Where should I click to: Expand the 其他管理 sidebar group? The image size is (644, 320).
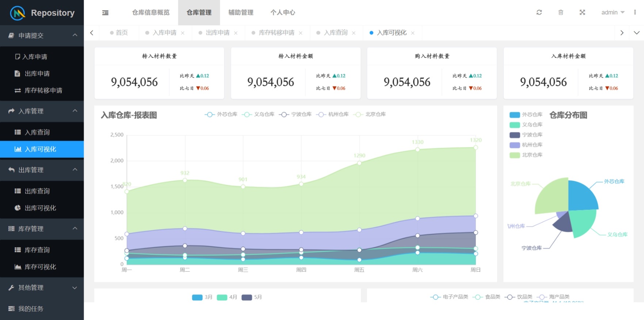tap(42, 288)
